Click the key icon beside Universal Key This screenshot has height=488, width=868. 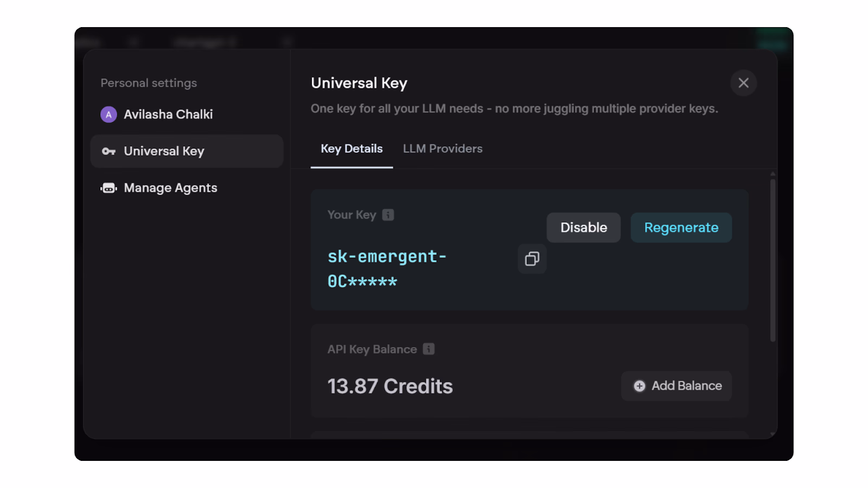pos(108,151)
